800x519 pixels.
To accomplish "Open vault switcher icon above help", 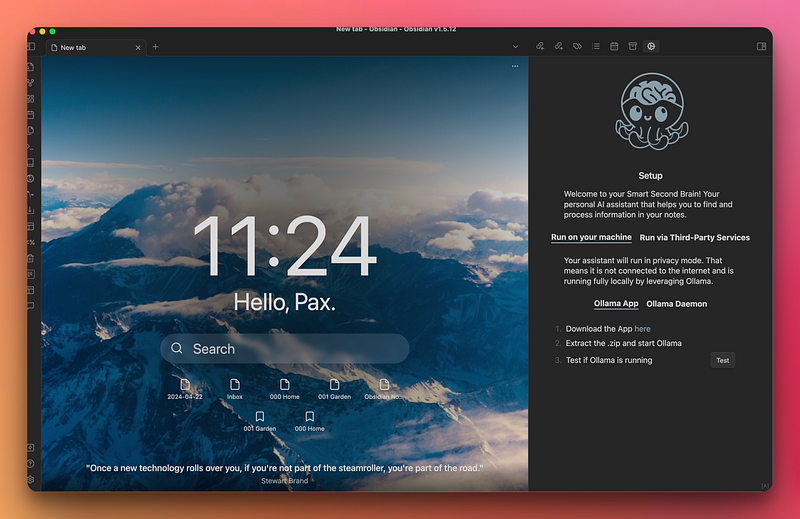I will pyautogui.click(x=31, y=448).
